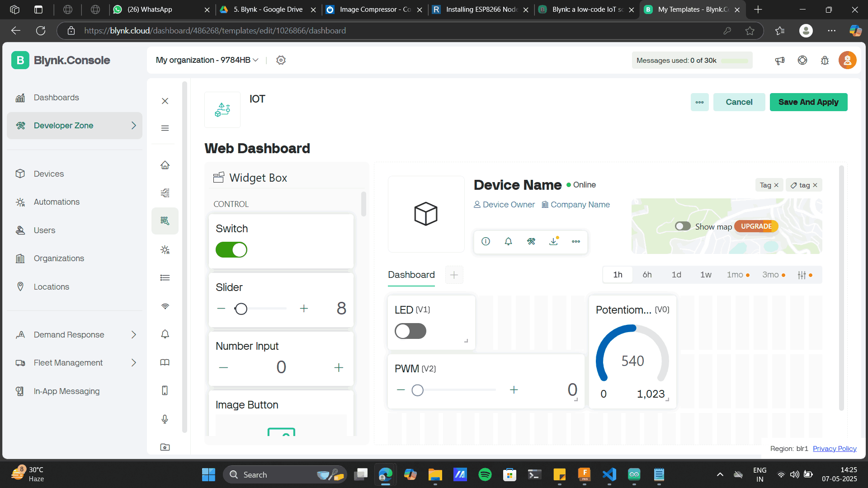This screenshot has width=868, height=488.
Task: Click the Cancel button
Action: tap(739, 102)
